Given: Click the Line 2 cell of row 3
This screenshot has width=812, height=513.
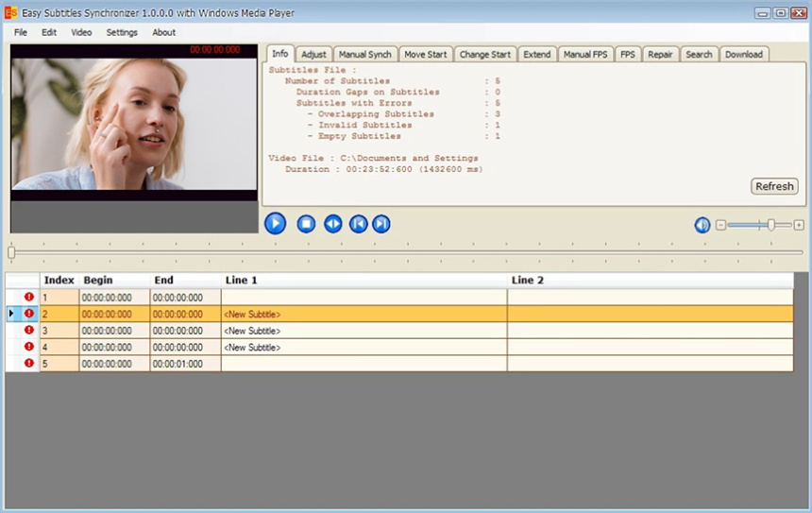Looking at the screenshot, I should (x=651, y=331).
